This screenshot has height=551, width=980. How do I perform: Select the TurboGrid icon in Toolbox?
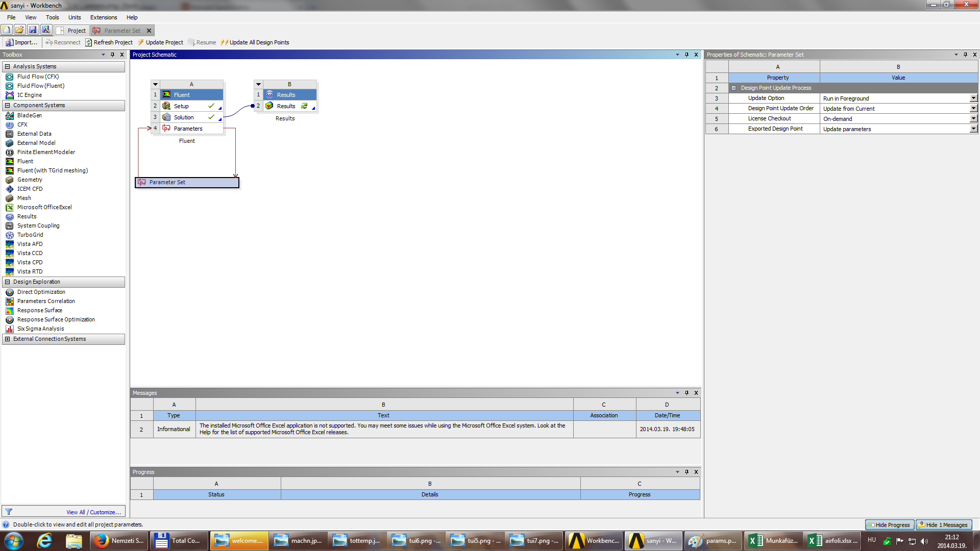[x=9, y=235]
